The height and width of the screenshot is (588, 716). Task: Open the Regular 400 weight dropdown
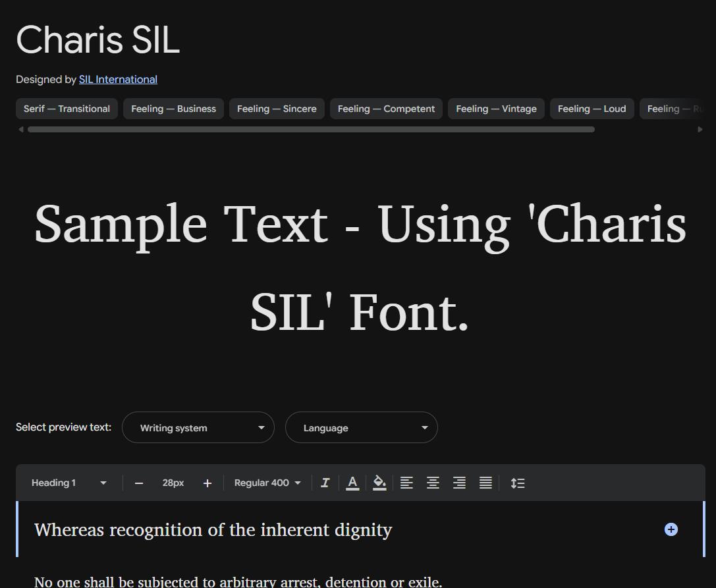(x=267, y=483)
